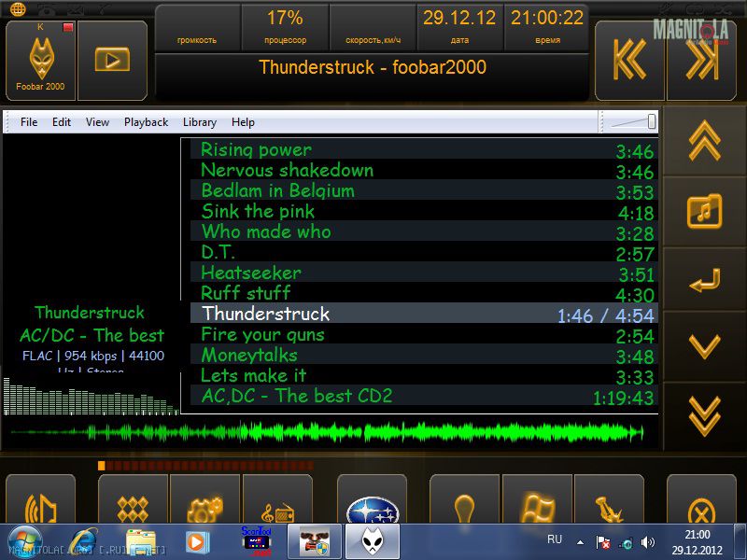Click the 21:00:22 время panel

pos(547,28)
